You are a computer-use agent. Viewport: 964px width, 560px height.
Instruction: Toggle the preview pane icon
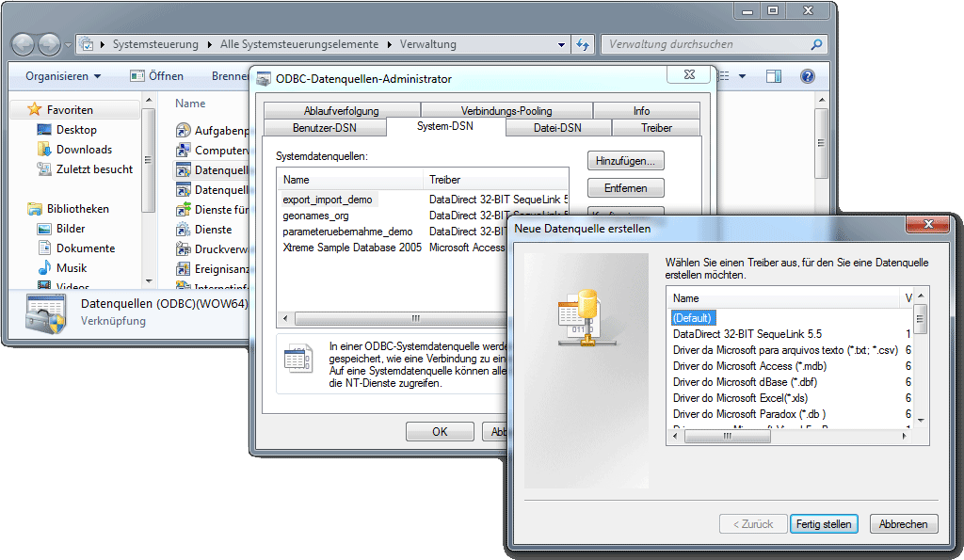[x=773, y=76]
